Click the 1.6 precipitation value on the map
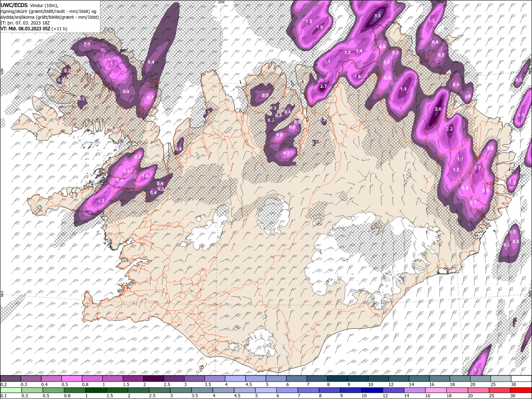Viewport: 532px width, 399px height. [320, 27]
